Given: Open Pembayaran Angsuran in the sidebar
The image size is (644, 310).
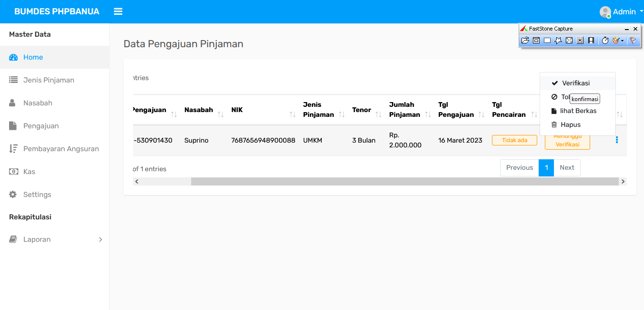Looking at the screenshot, I should coord(61,149).
